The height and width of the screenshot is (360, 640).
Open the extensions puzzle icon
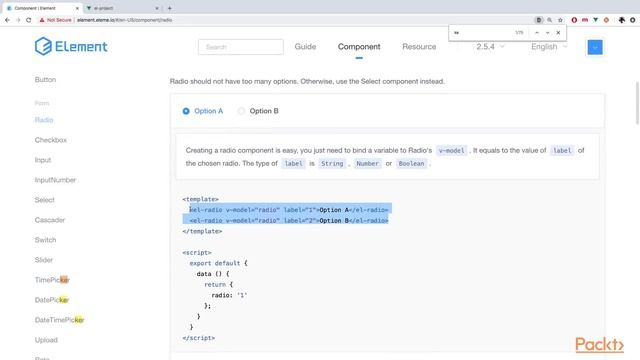[x=622, y=20]
